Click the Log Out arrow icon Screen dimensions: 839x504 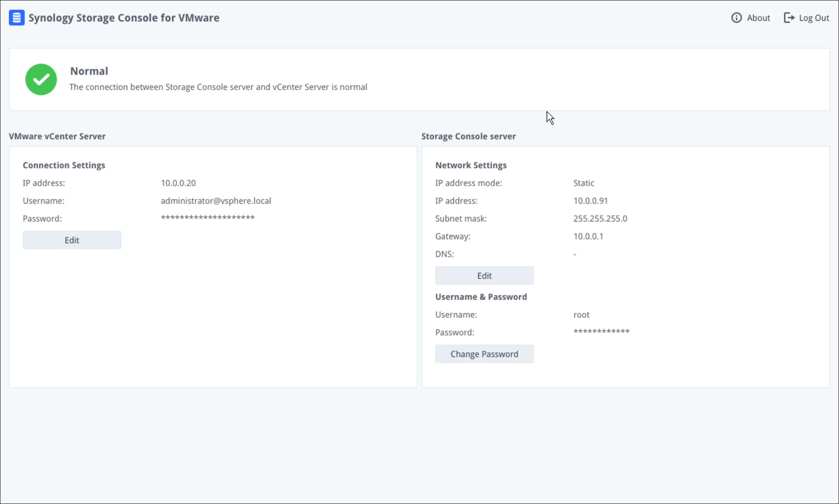pos(789,18)
